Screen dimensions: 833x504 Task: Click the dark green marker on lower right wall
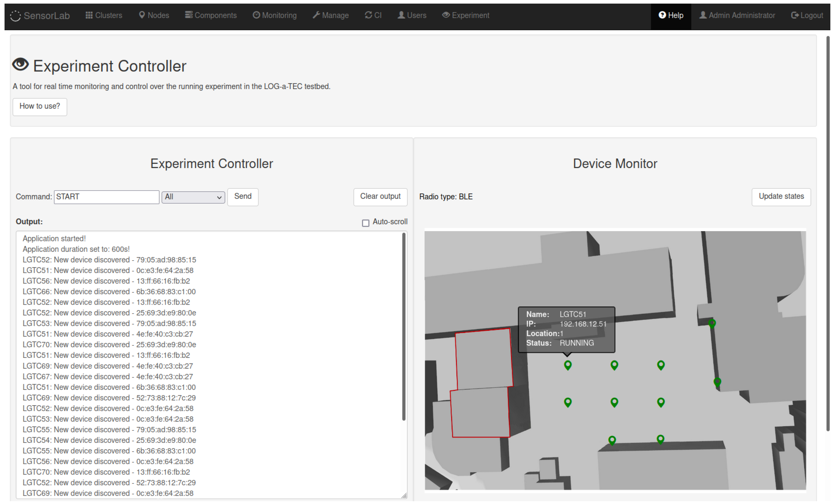[717, 382]
